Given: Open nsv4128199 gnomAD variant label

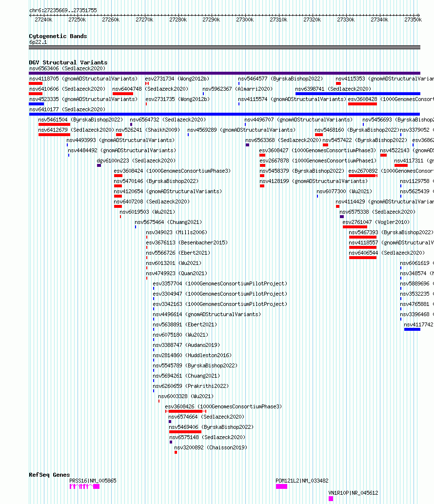Looking at the screenshot, I should click(314, 181).
